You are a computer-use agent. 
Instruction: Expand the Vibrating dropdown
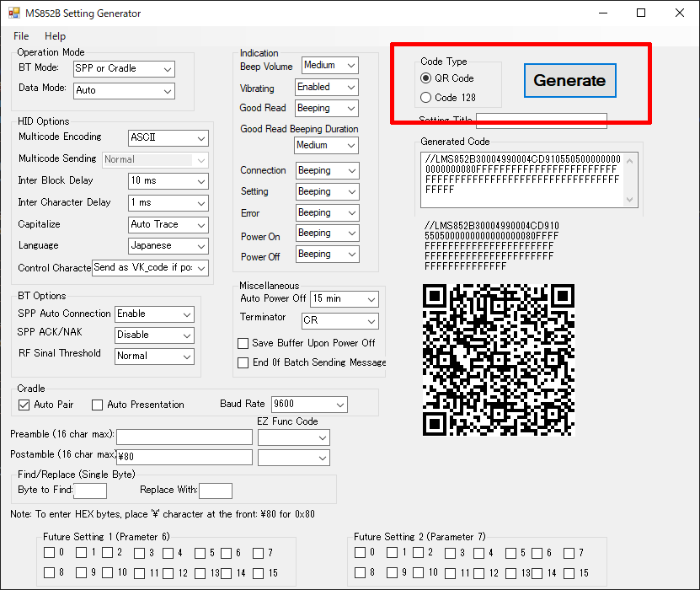pyautogui.click(x=327, y=87)
